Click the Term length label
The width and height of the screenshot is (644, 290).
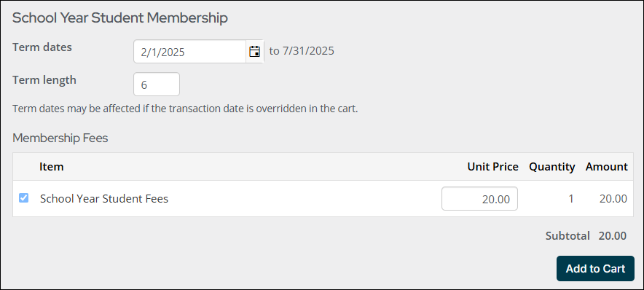pyautogui.click(x=44, y=79)
